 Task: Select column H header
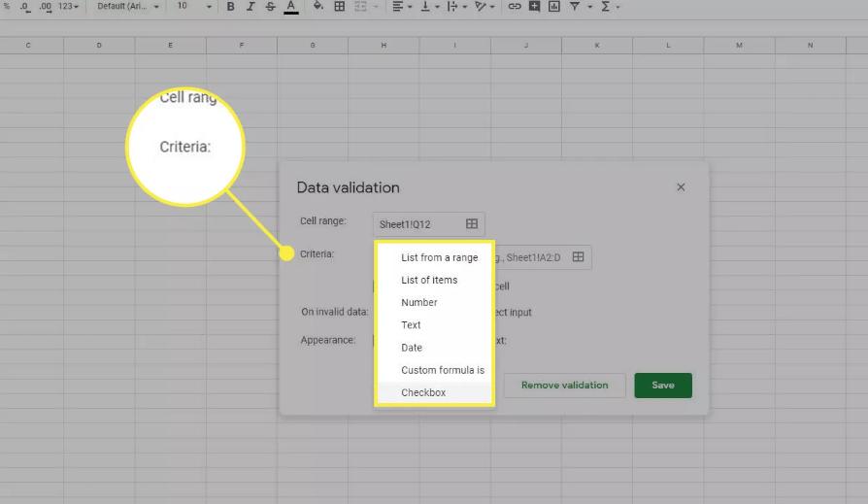coord(384,46)
